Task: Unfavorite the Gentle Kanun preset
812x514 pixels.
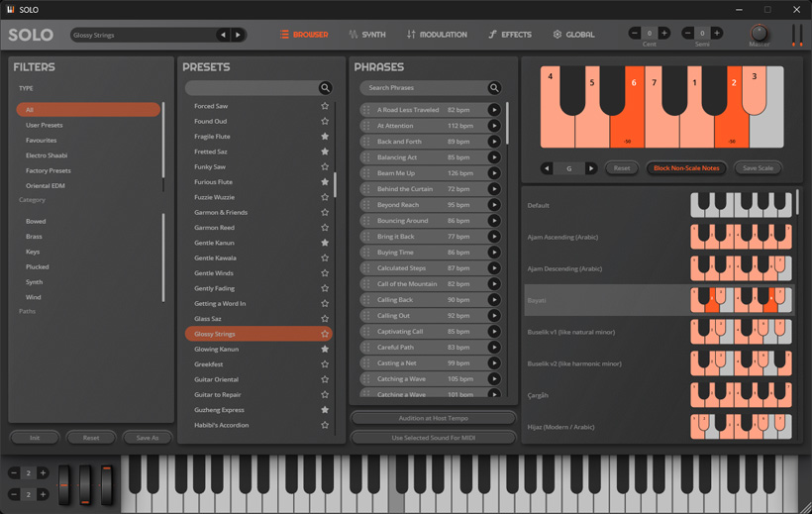Action: point(324,243)
